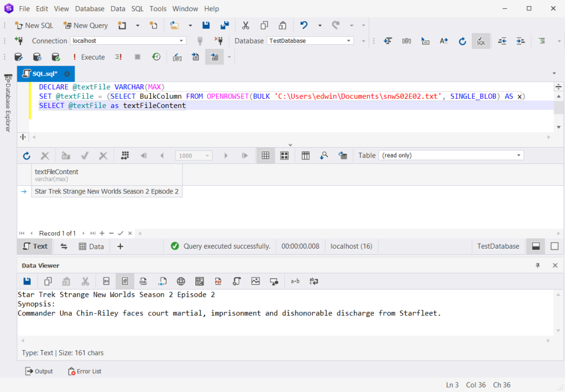Pin the Data Viewer panel
Viewport: 565px width, 392px height.
(x=537, y=266)
